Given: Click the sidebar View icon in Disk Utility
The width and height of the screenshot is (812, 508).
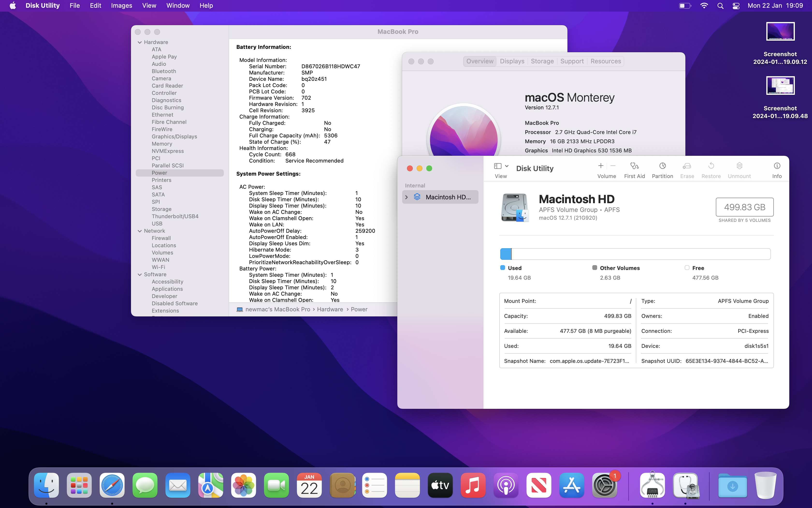Looking at the screenshot, I should (498, 166).
